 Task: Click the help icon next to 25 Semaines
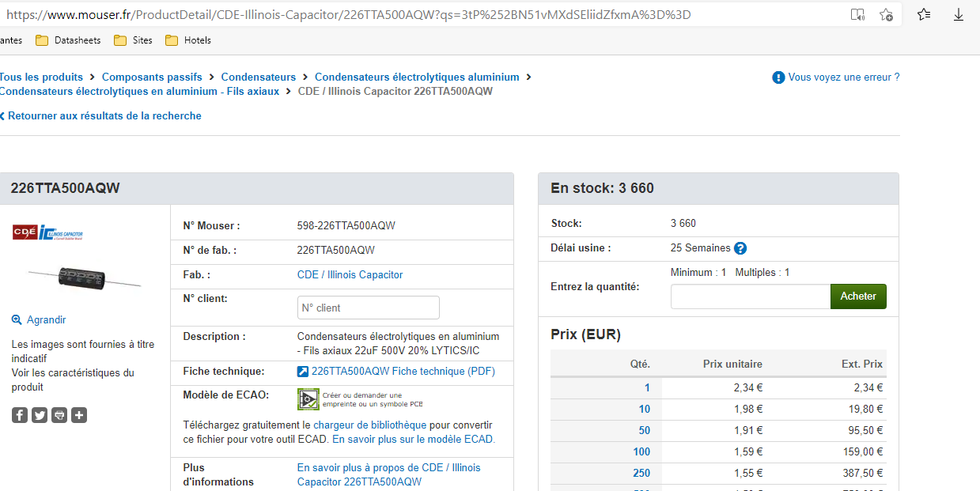click(x=740, y=248)
